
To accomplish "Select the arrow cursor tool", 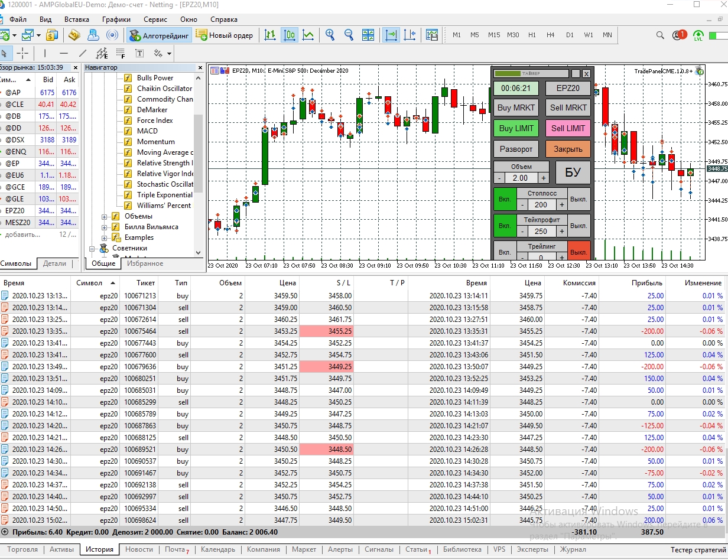I will click(4, 53).
